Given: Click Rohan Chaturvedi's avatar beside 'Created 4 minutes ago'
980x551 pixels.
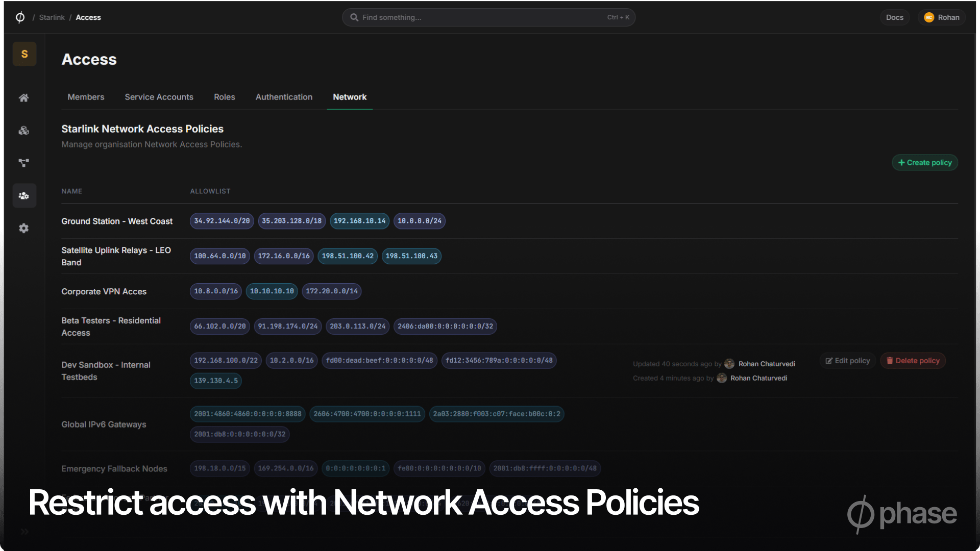Looking at the screenshot, I should pos(722,378).
